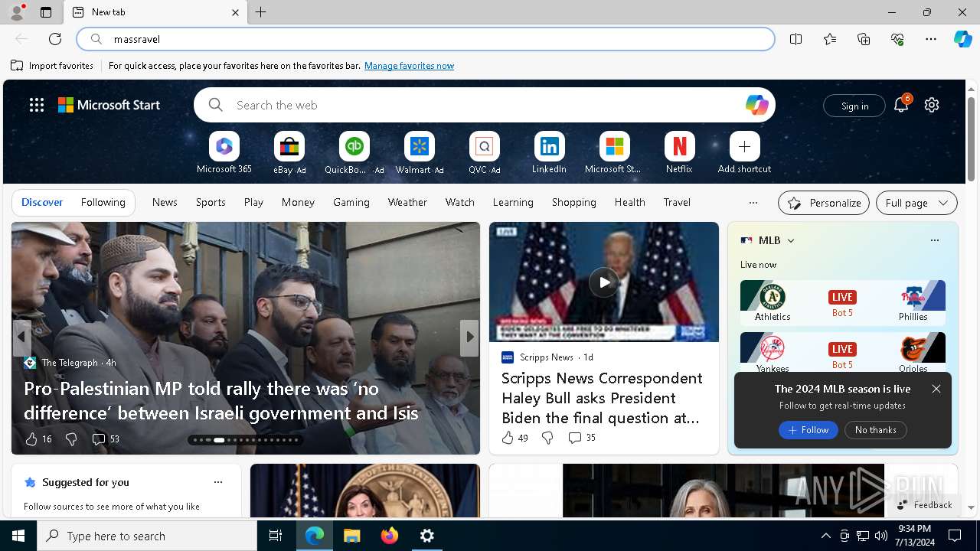Open comments on Scripps News story
The width and height of the screenshot is (980, 551).
tap(581, 438)
